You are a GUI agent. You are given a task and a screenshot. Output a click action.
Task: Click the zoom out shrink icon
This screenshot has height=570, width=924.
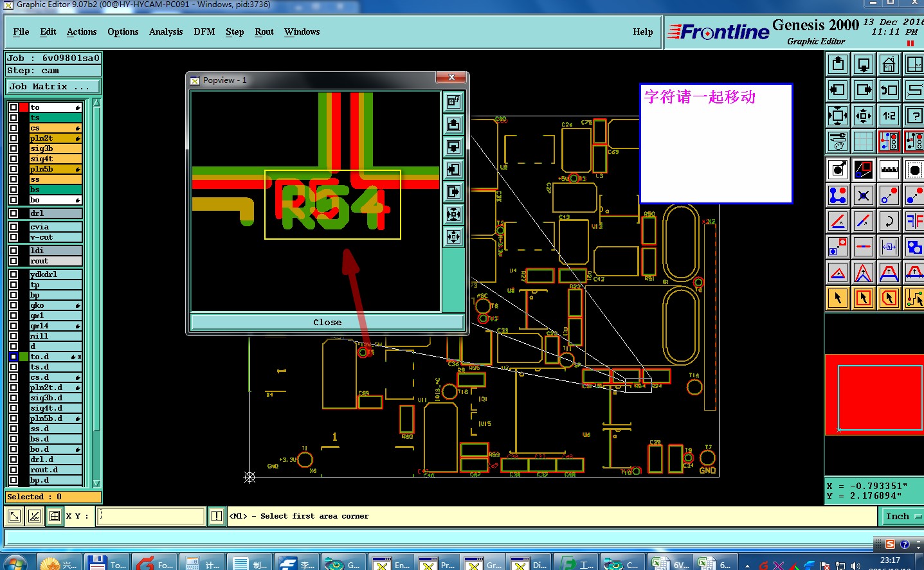coord(864,116)
